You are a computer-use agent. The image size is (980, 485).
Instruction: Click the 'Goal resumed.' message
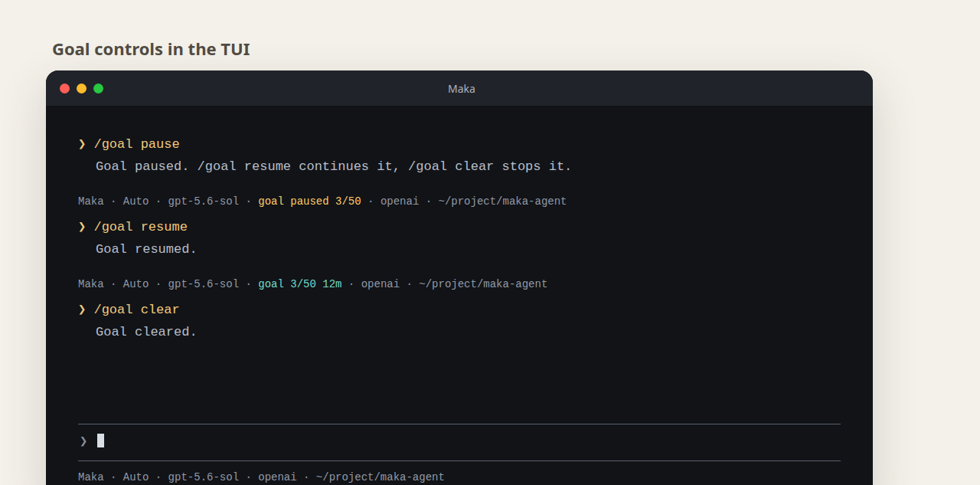point(146,249)
